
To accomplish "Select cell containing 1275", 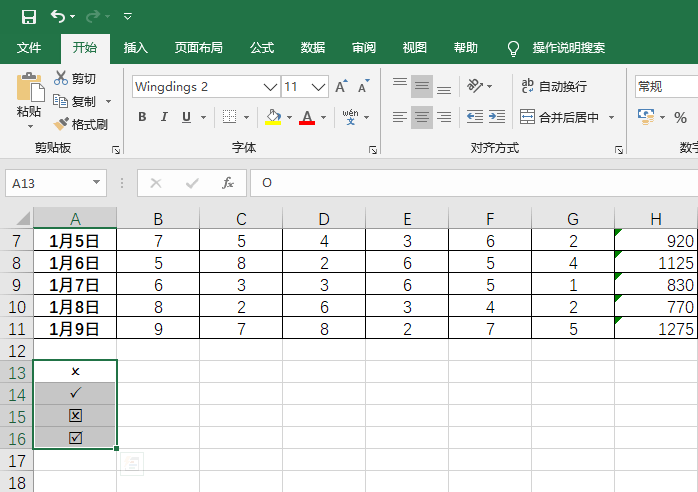I will pyautogui.click(x=656, y=329).
